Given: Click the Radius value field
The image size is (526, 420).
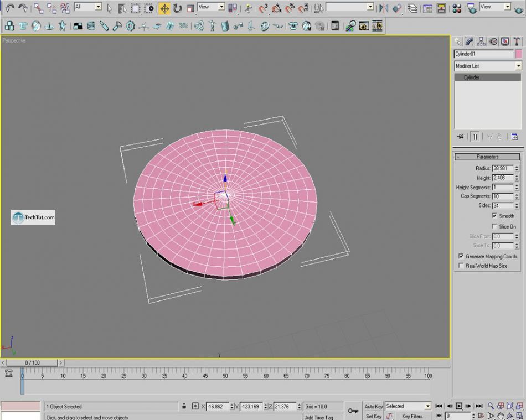Looking at the screenshot, I should click(502, 168).
